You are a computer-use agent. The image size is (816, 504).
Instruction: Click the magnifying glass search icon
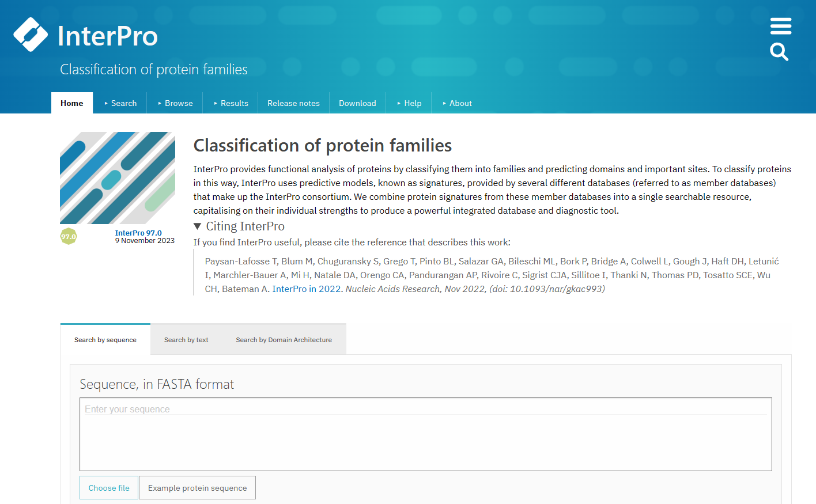coord(779,52)
